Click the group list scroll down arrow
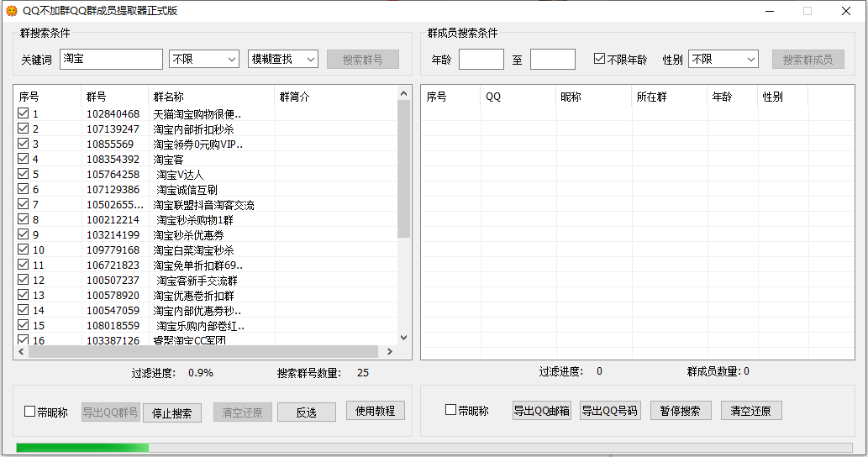This screenshot has width=868, height=457. (403, 338)
